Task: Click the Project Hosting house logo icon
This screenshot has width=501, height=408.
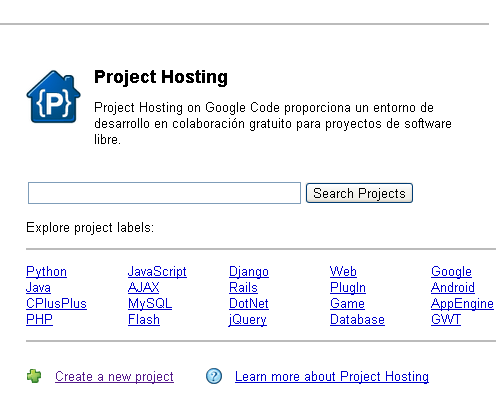Action: (x=53, y=97)
